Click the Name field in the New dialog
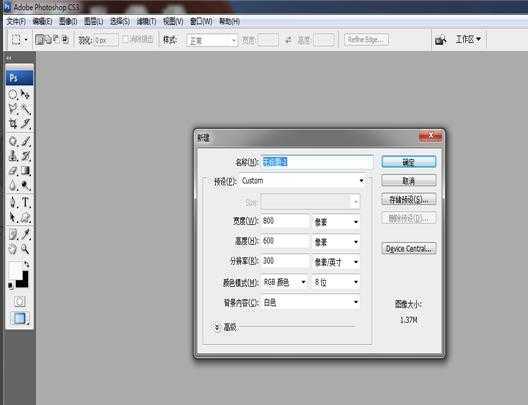 (317, 162)
